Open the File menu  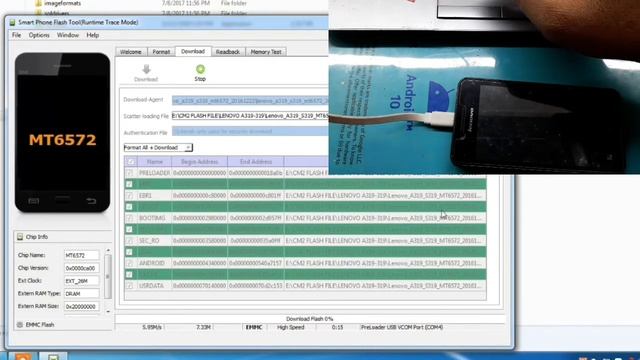coord(16,35)
